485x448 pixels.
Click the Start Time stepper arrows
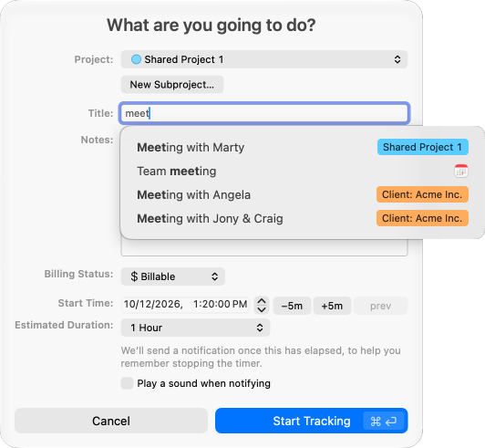[262, 306]
